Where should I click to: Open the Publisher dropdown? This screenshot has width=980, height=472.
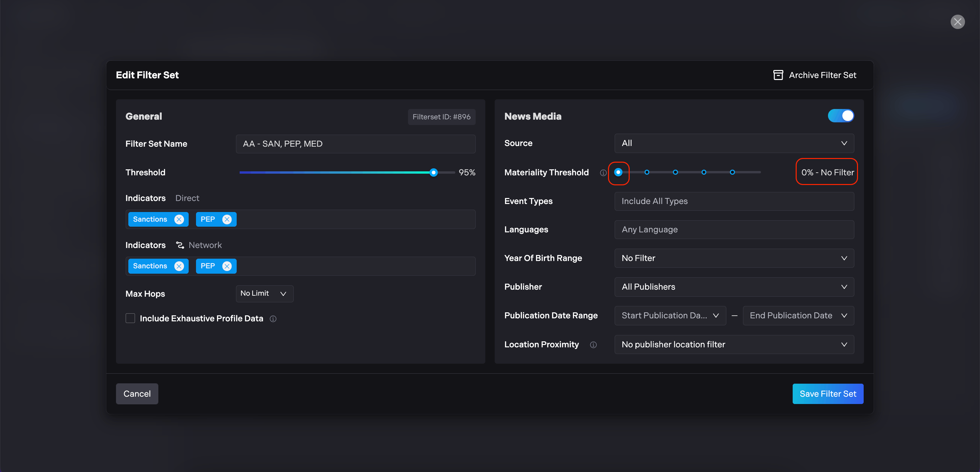pyautogui.click(x=734, y=287)
